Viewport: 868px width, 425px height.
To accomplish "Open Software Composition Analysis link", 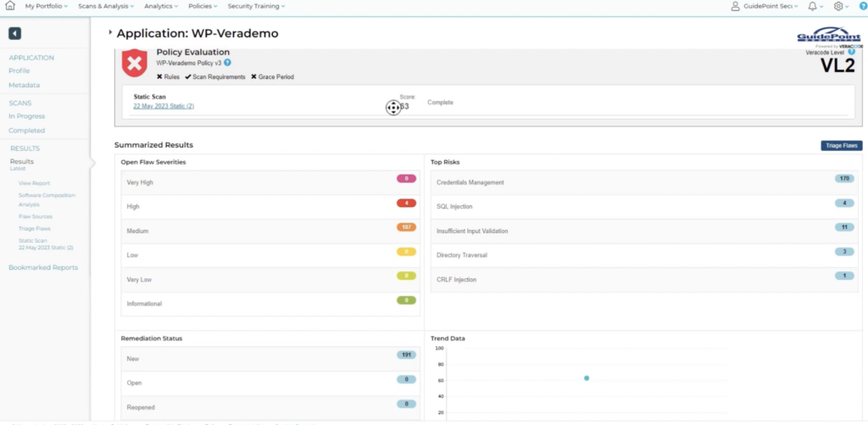I will coord(47,200).
